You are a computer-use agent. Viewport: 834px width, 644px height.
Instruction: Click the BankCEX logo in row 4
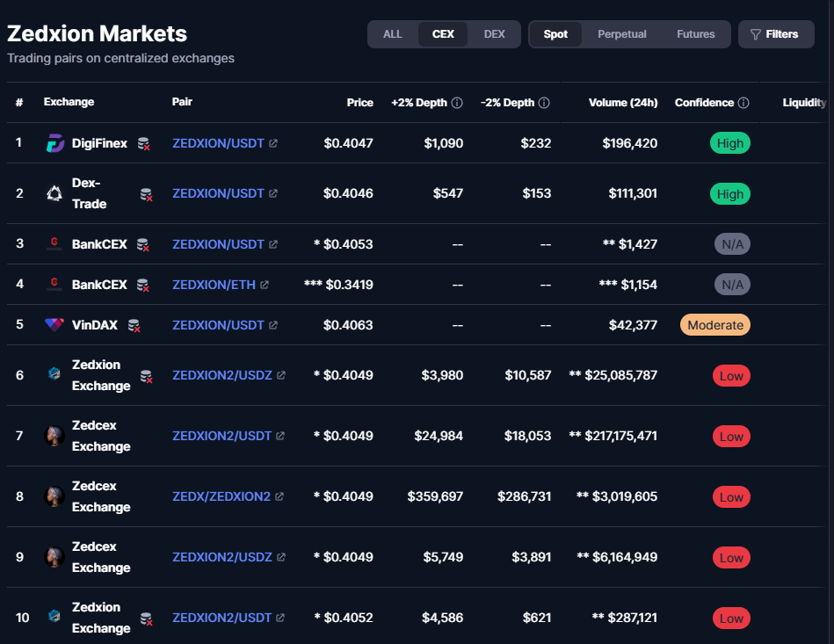click(x=54, y=285)
